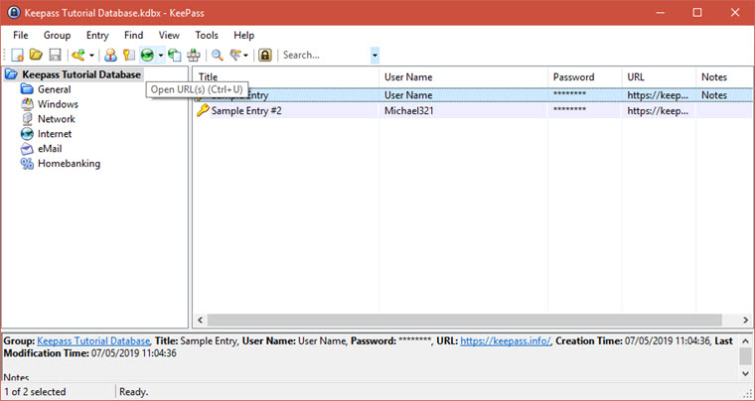755x401 pixels.
Task: Open the https://keepass.info/ link in details
Action: pyautogui.click(x=505, y=341)
